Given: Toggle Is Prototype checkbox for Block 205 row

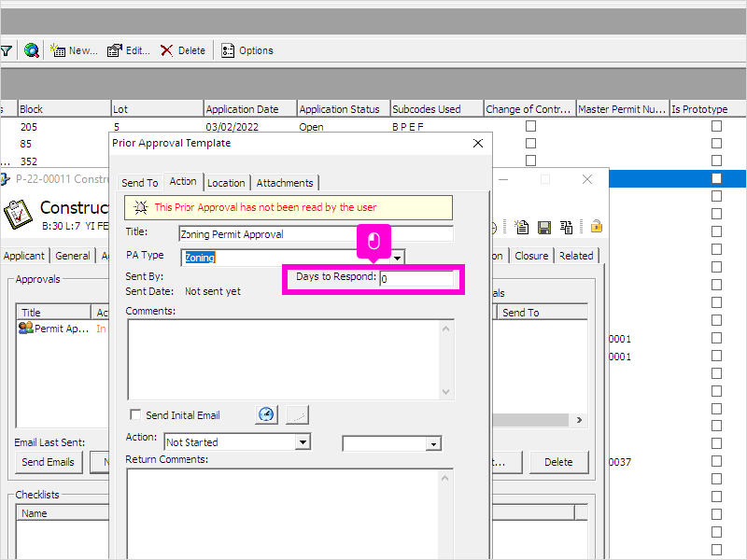Looking at the screenshot, I should pos(716,126).
